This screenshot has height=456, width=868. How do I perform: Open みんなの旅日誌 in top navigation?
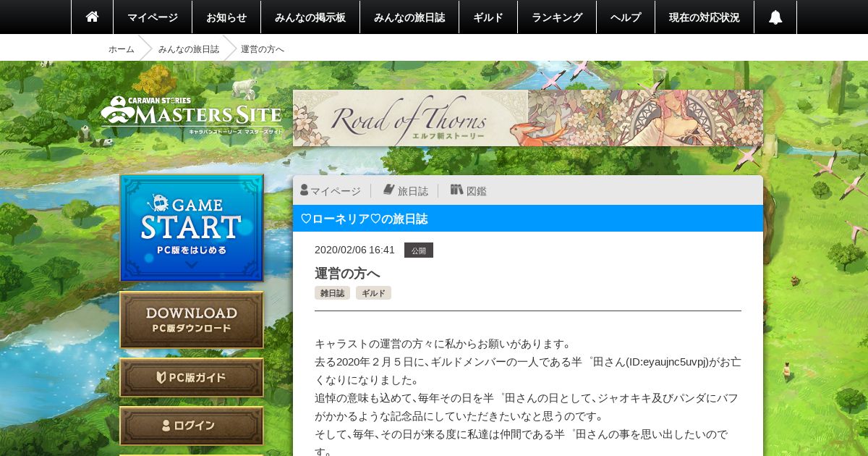[x=409, y=17]
